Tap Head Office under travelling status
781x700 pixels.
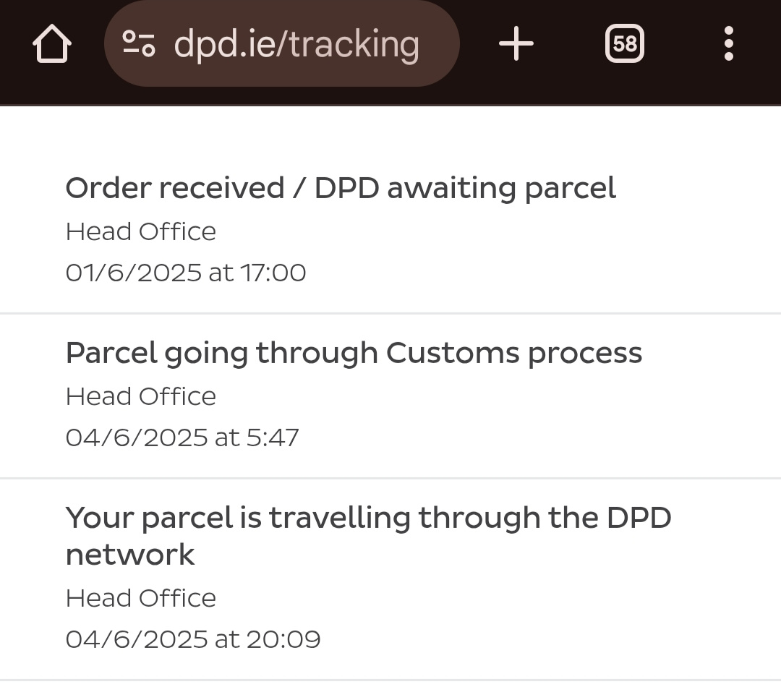(141, 598)
